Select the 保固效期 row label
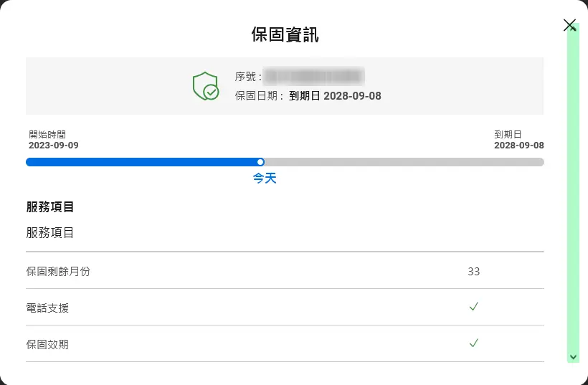Image resolution: width=588 pixels, height=385 pixels. (x=47, y=344)
